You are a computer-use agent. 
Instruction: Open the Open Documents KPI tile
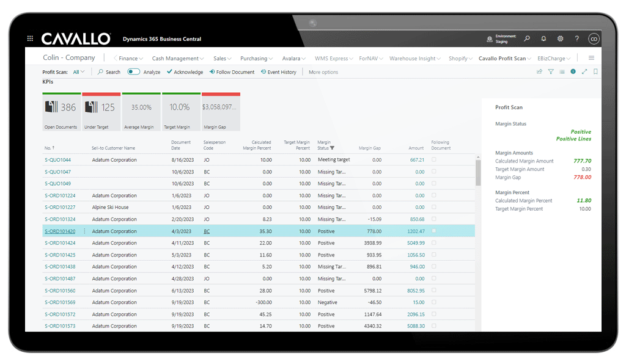coord(62,112)
